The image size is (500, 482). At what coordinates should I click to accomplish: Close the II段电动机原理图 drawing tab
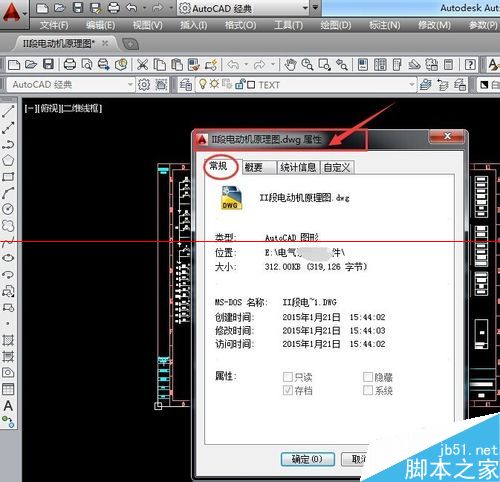point(105,43)
